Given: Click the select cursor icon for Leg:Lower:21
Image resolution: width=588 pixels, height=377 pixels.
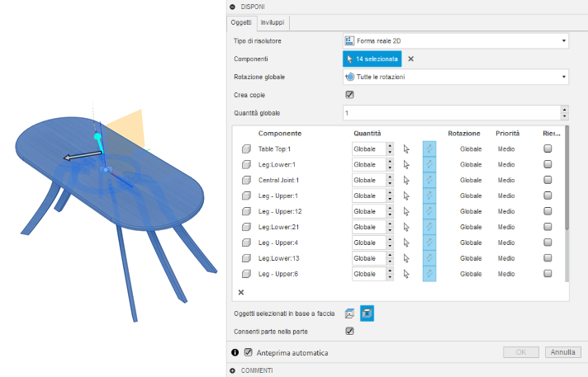Looking at the screenshot, I should 406,227.
